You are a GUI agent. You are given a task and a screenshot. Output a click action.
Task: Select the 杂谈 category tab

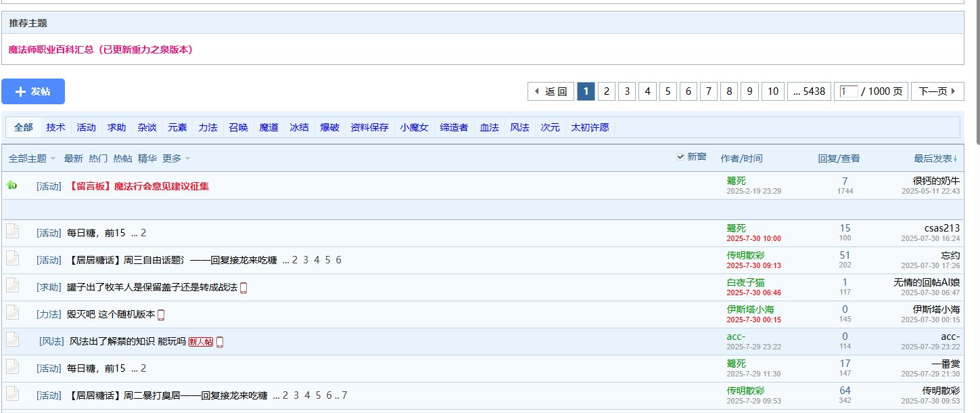coord(147,127)
